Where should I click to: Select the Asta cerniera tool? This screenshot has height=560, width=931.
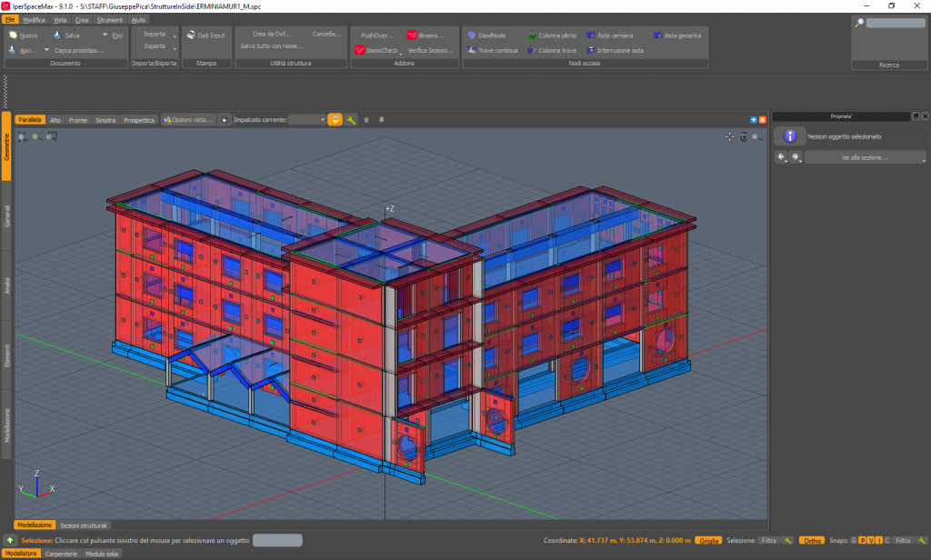[x=615, y=35]
